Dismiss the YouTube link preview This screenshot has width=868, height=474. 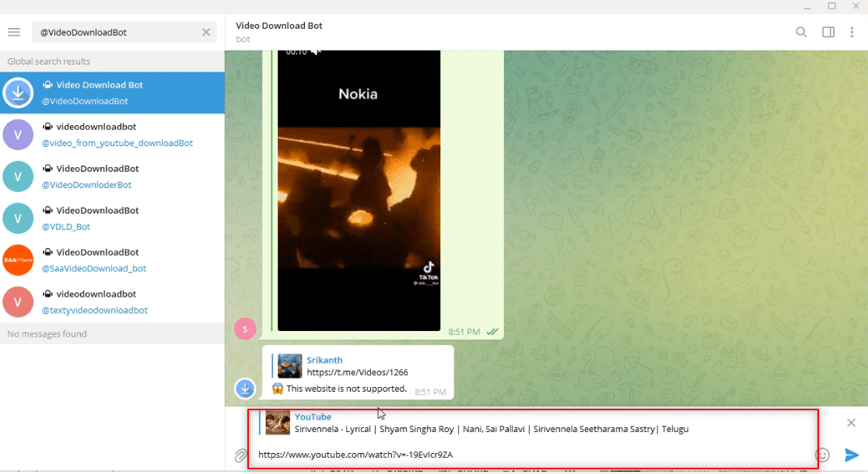pyautogui.click(x=852, y=423)
